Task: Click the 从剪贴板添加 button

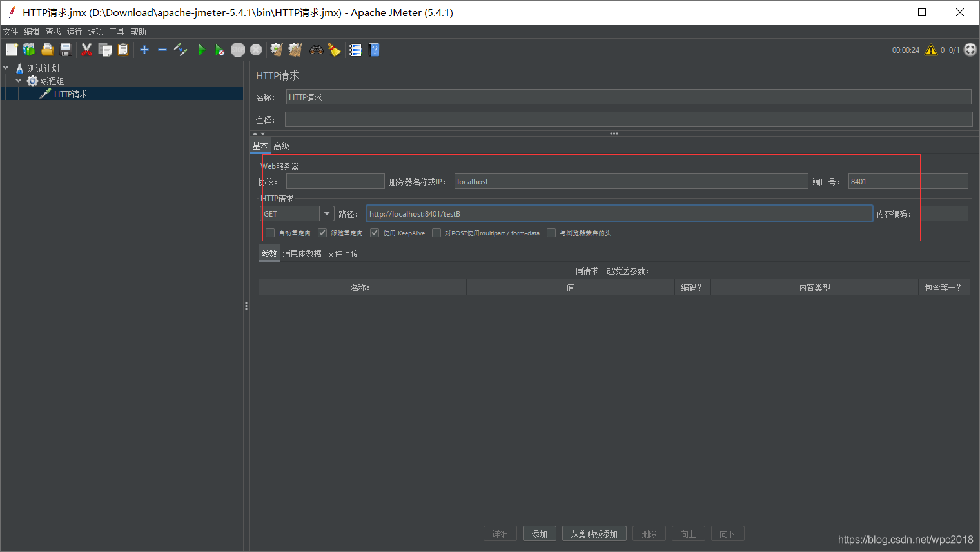Action: tap(594, 534)
